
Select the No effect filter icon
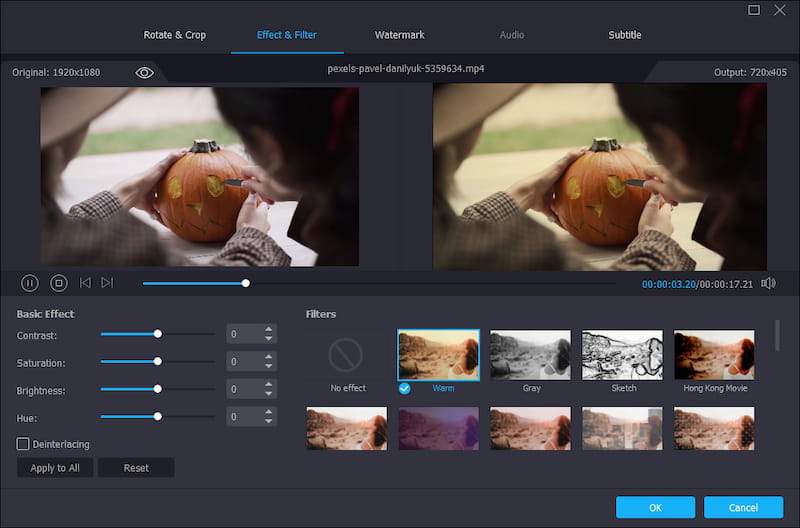point(348,355)
